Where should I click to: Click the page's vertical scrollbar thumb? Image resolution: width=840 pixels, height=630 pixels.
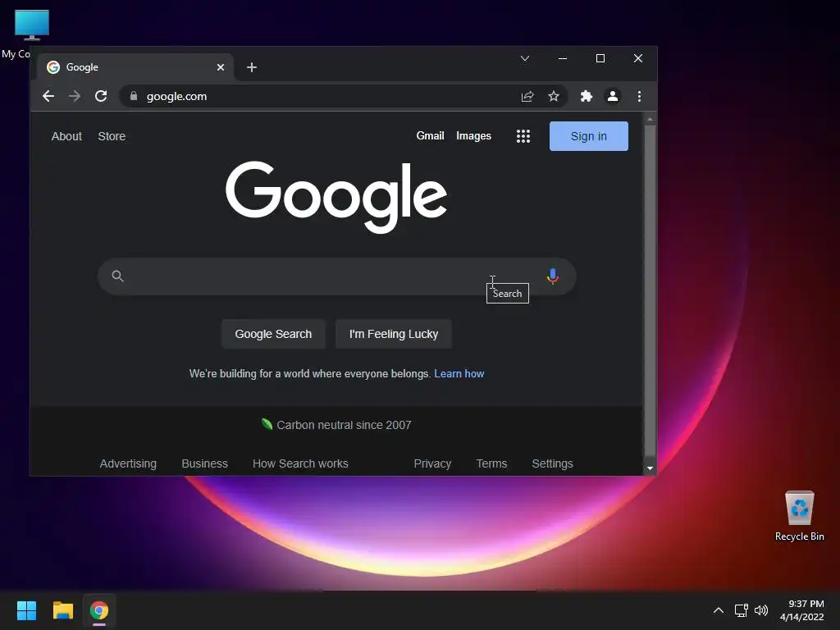tap(650, 291)
